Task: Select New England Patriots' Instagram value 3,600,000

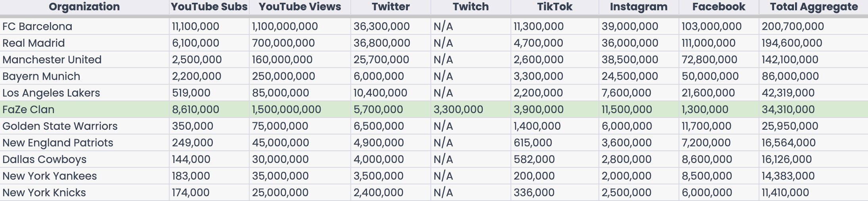Action: [x=626, y=143]
